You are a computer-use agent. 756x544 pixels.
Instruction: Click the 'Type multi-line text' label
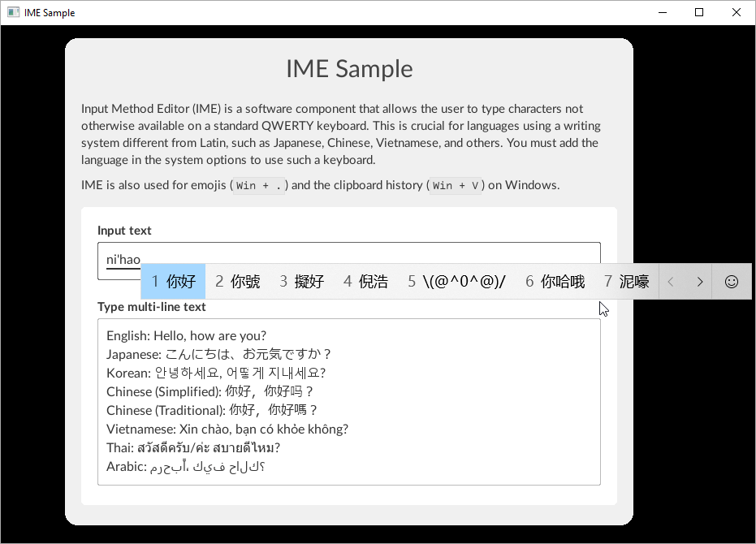click(x=151, y=307)
